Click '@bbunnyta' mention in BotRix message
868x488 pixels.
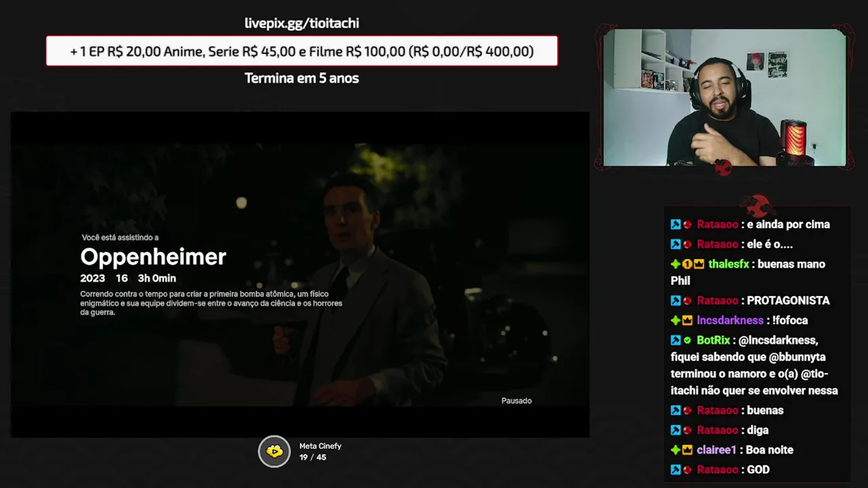[x=797, y=357]
